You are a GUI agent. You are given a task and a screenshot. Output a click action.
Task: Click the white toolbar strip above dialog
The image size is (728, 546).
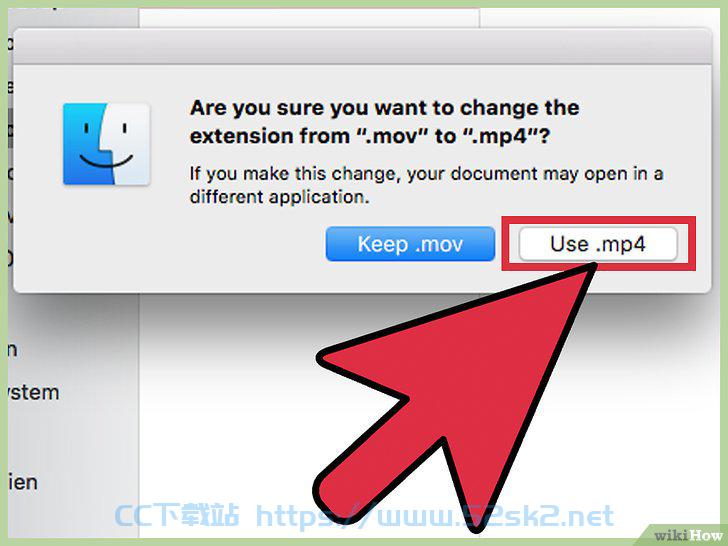pos(309,18)
